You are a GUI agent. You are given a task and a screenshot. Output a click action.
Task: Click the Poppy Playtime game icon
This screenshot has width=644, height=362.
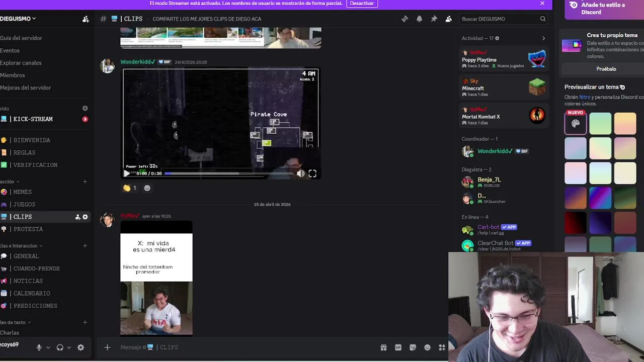coord(537,59)
